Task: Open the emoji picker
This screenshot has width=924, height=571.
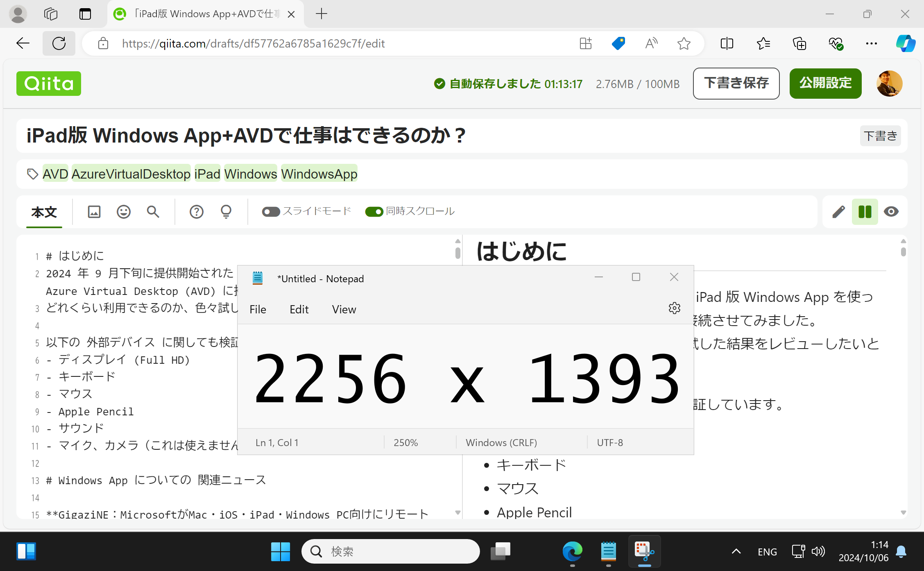Action: 123,212
